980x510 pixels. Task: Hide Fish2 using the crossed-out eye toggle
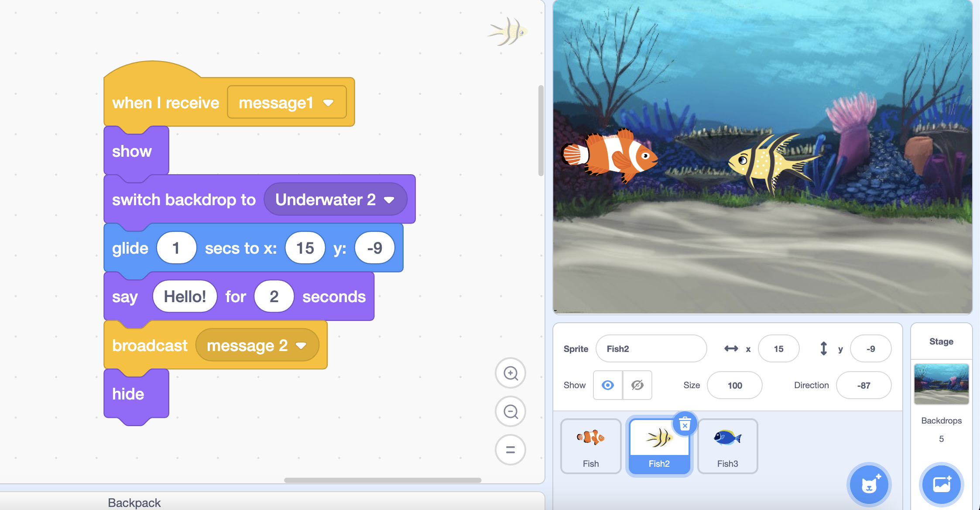[637, 385]
